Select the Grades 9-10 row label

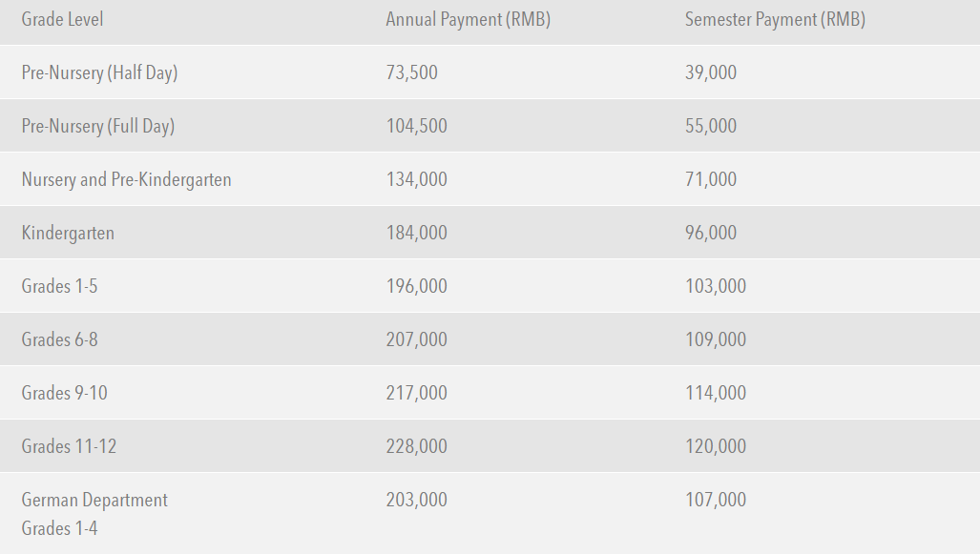[x=64, y=393]
